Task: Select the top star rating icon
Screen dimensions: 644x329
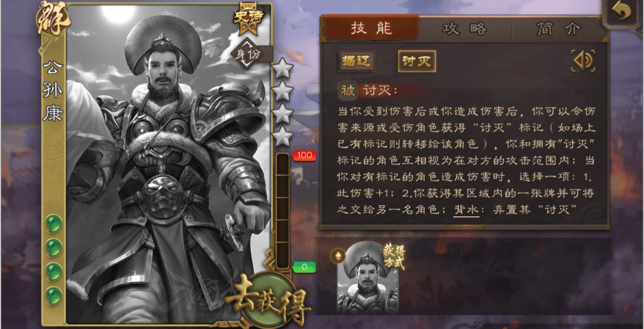Action: coord(283,69)
